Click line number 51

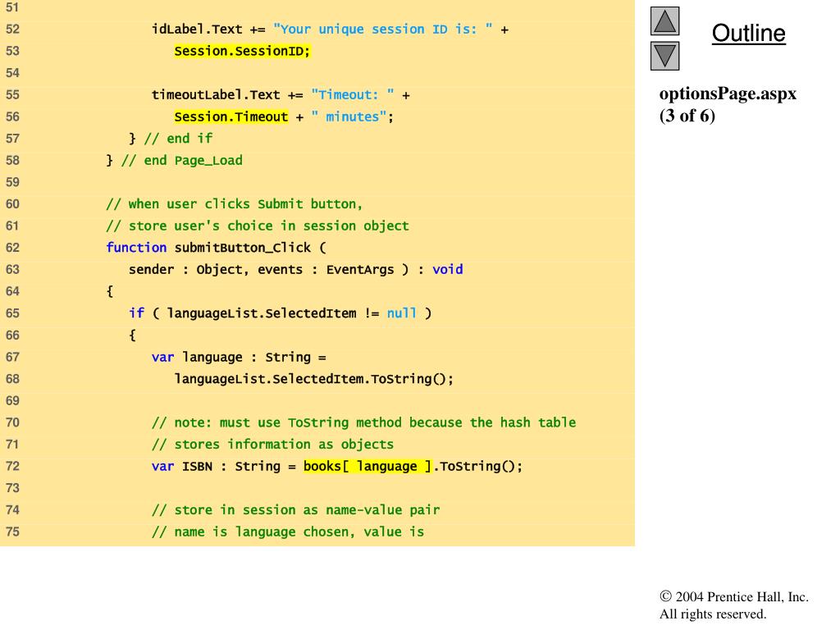[x=12, y=7]
